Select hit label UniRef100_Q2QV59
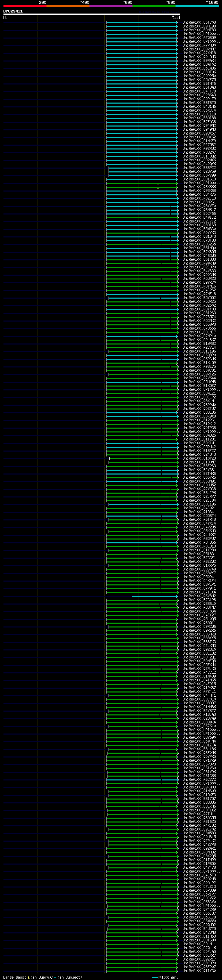This screenshot has width=222, height=980. click(199, 172)
